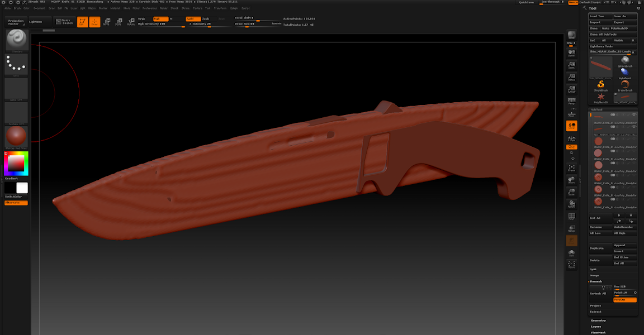644x335 pixels.
Task: Choose the PolyMesh3D star tool
Action: 601,96
